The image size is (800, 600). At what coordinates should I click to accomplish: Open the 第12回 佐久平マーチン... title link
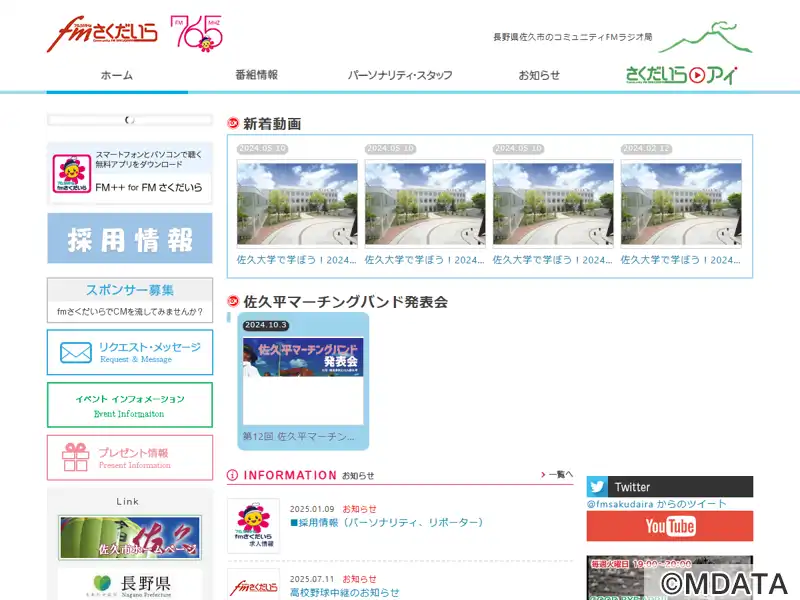click(x=298, y=437)
